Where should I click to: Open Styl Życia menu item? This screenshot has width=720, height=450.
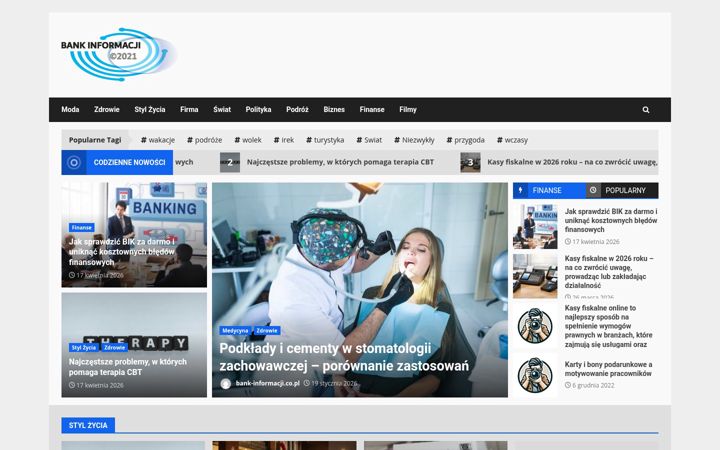pos(150,109)
